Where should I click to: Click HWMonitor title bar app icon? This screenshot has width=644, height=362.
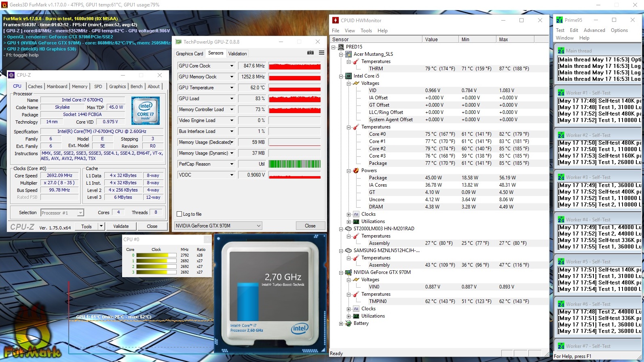tap(336, 20)
